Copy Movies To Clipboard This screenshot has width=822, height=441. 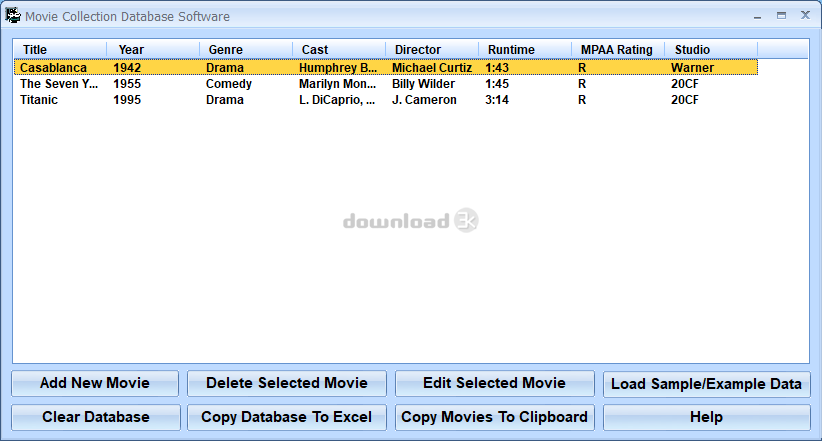pyautogui.click(x=494, y=417)
